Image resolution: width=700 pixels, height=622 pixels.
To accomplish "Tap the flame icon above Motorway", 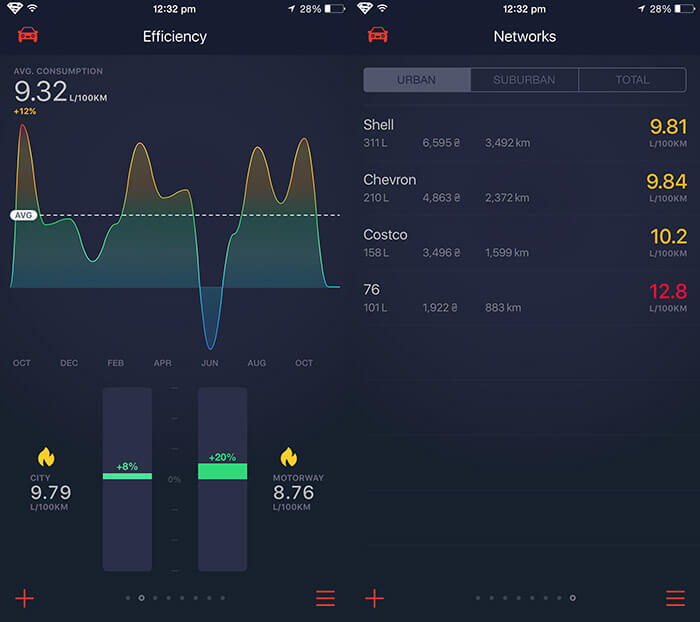I will (289, 457).
